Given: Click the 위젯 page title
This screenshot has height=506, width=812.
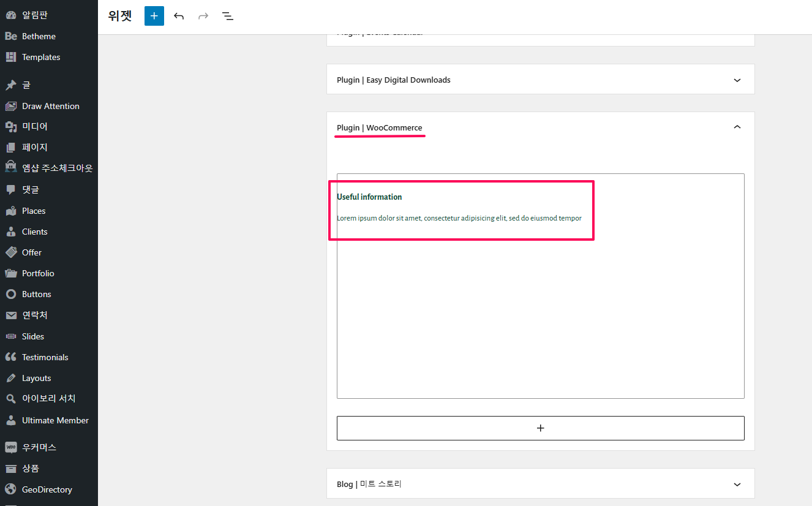Looking at the screenshot, I should click(x=120, y=16).
